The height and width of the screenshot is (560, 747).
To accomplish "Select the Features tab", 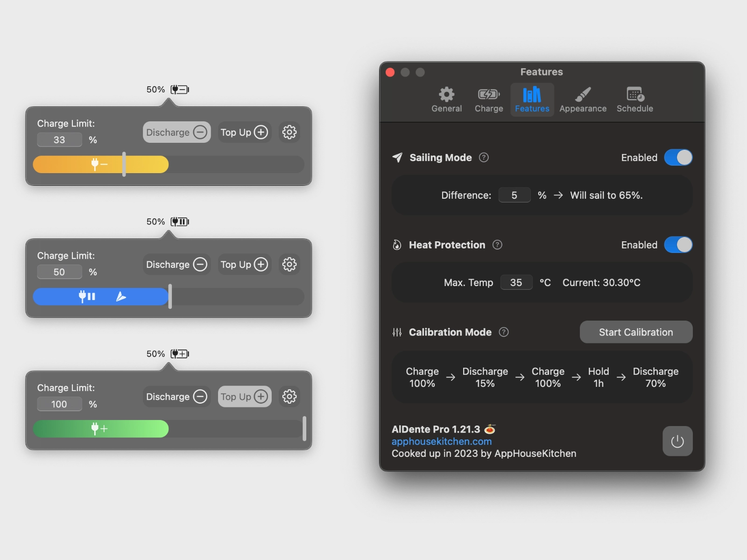I will tap(532, 100).
